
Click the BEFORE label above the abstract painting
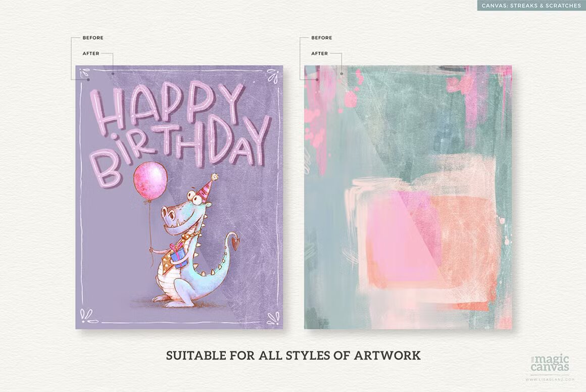click(321, 38)
